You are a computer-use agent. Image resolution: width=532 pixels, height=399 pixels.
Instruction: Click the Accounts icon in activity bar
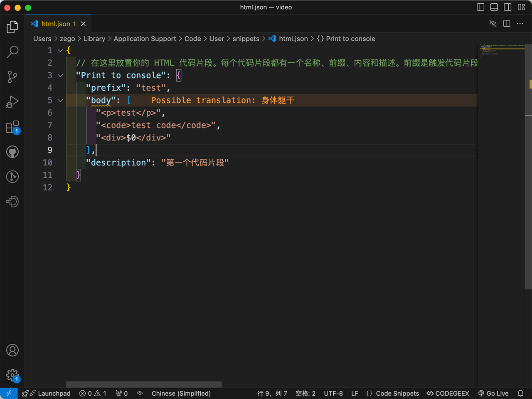(x=12, y=350)
